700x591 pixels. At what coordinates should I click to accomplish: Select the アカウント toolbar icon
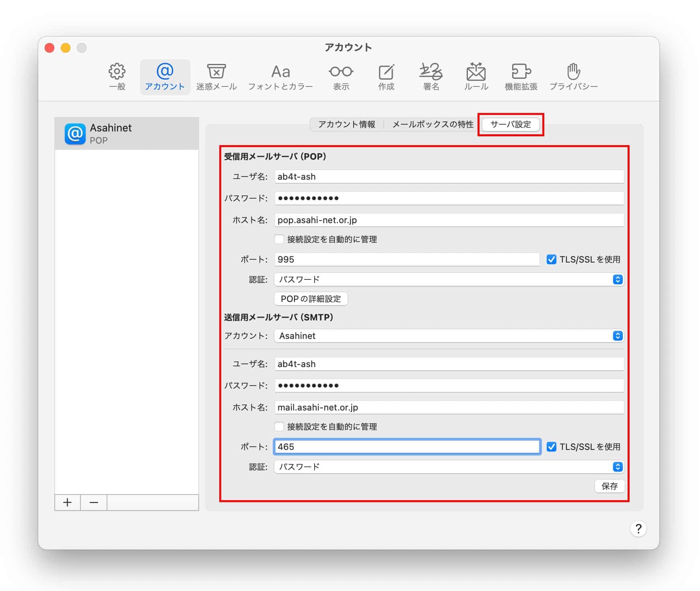(x=165, y=77)
